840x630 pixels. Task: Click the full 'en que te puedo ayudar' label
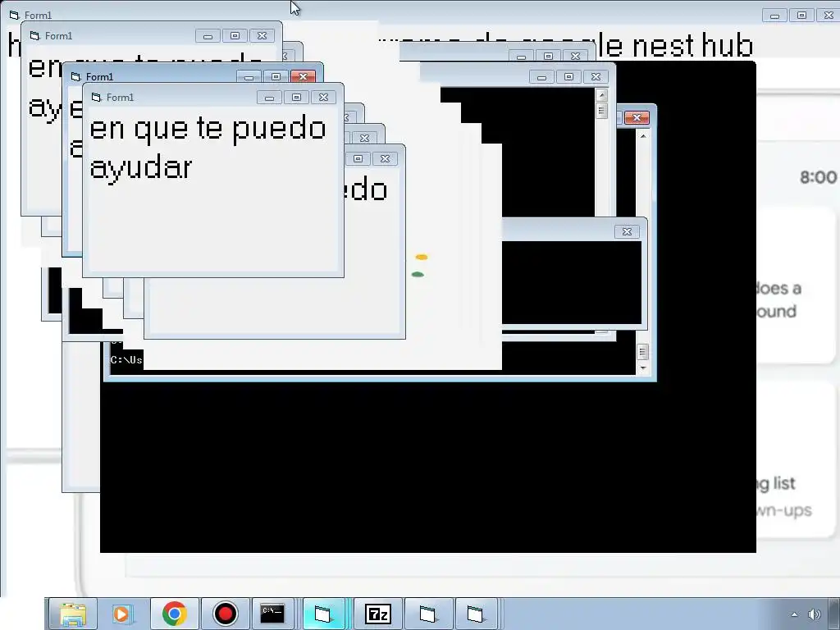[x=208, y=148]
